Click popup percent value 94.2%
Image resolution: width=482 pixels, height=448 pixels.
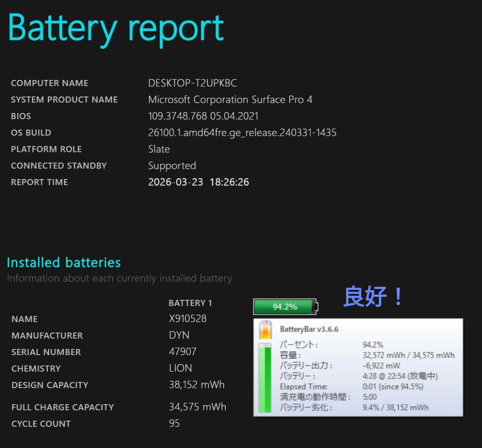(373, 345)
